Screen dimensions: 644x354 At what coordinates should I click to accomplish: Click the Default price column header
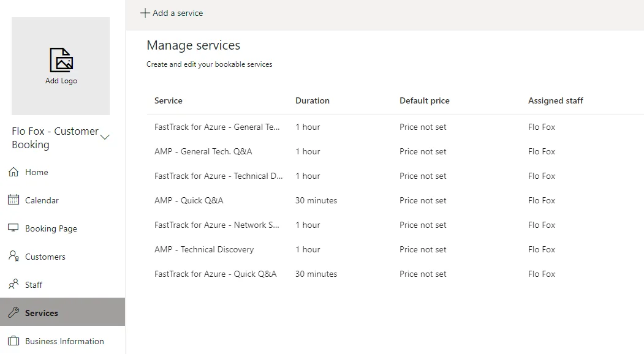pos(425,100)
